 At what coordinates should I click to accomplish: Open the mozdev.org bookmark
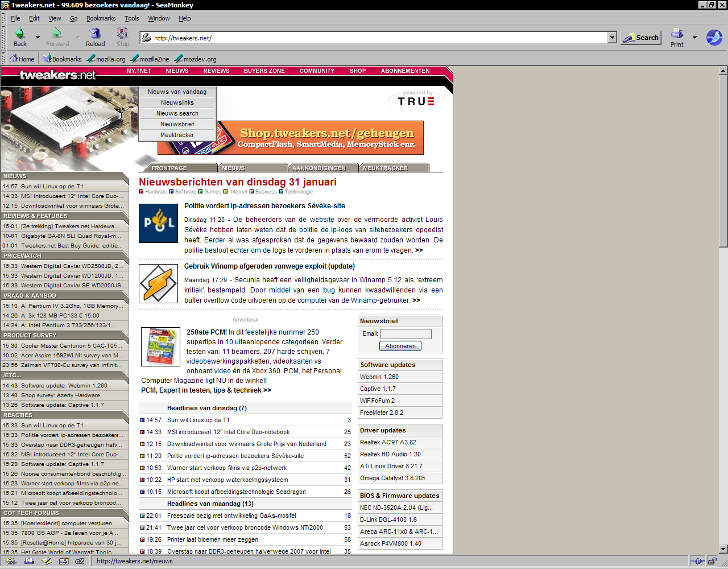click(195, 59)
